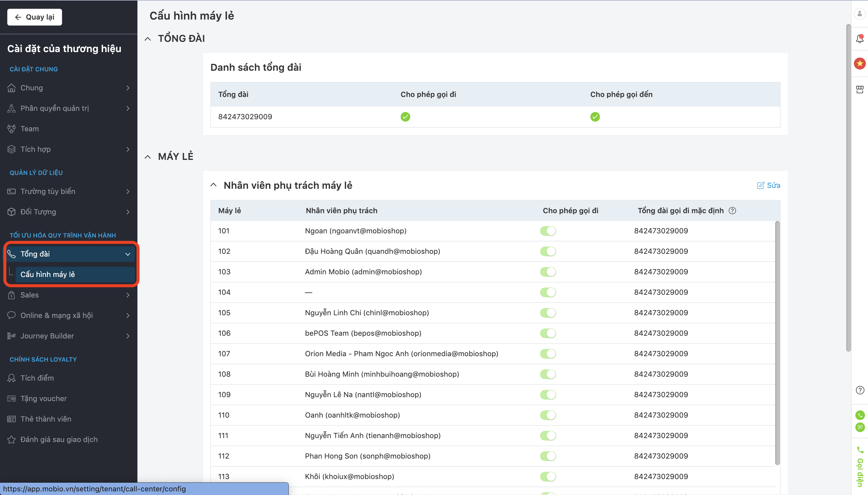Screen dimensions: 868x495
Task: Open the Team settings menu item
Action: (x=30, y=129)
